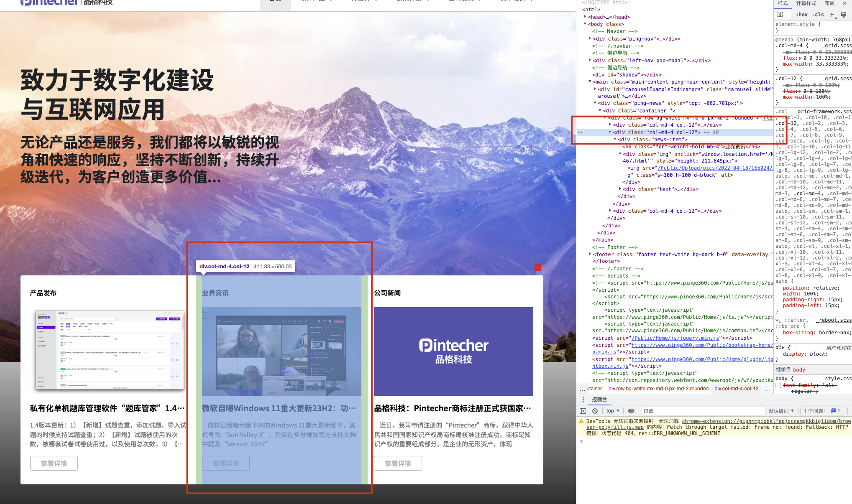This screenshot has width=852, height=504.
Task: Focus the styles filter input
Action: coord(783,15)
